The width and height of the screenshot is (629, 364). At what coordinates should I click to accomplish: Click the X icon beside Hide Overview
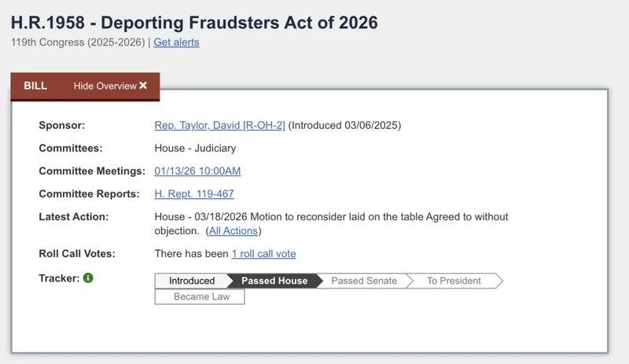(x=143, y=86)
